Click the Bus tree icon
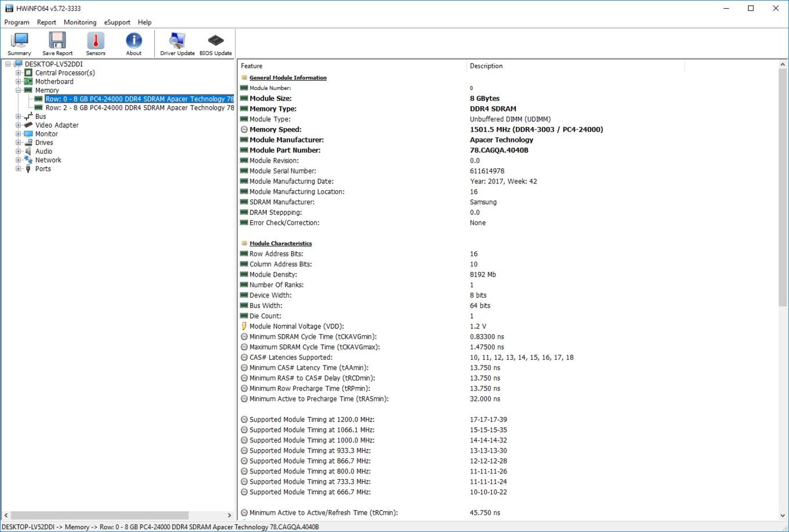This screenshot has height=532, width=789. tap(28, 117)
